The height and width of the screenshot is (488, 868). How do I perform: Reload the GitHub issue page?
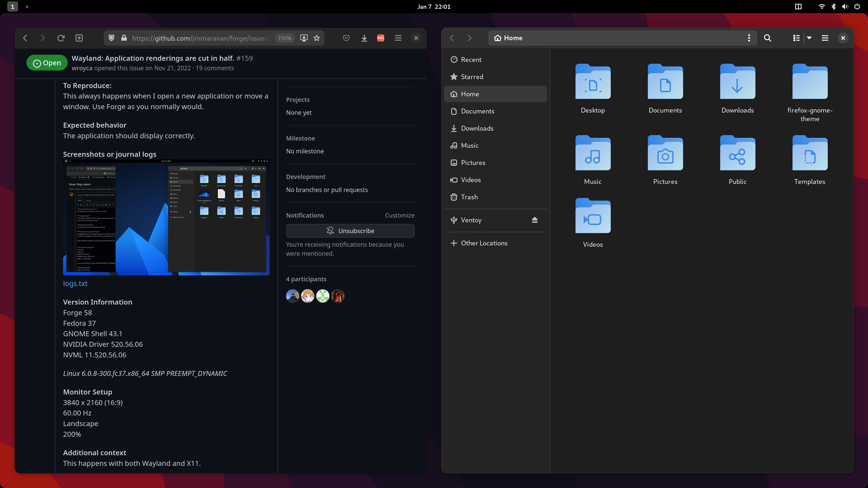(x=61, y=38)
